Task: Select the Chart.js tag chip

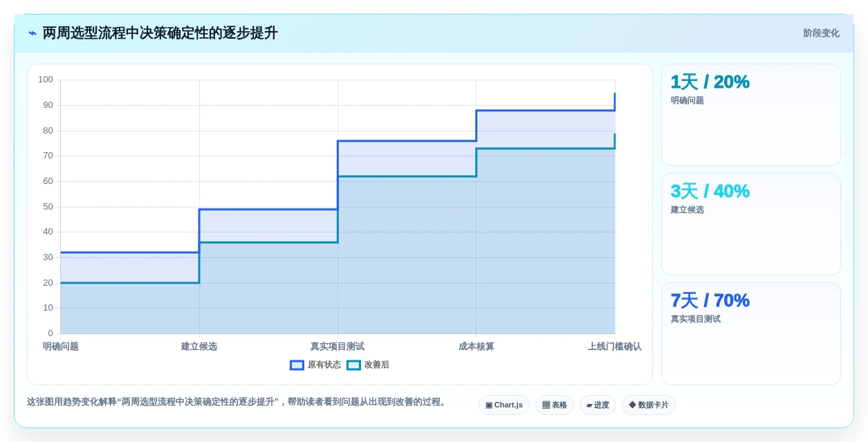Action: [504, 405]
